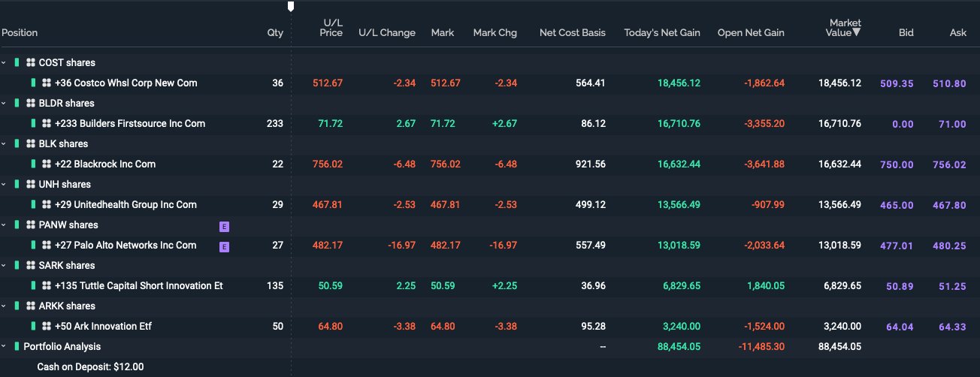This screenshot has height=377, width=980.
Task: Click the grid icon beside Ark Innovation Etf
Action: [47, 326]
